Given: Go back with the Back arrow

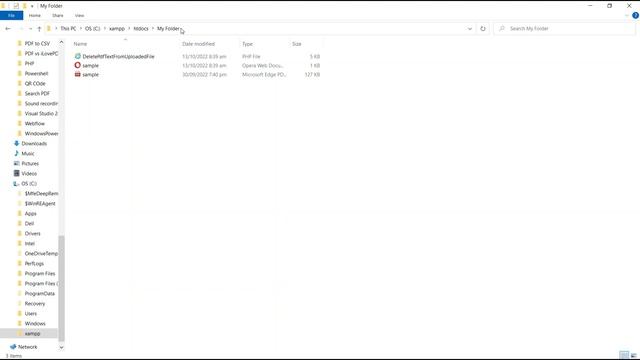Looking at the screenshot, I should coord(8,29).
